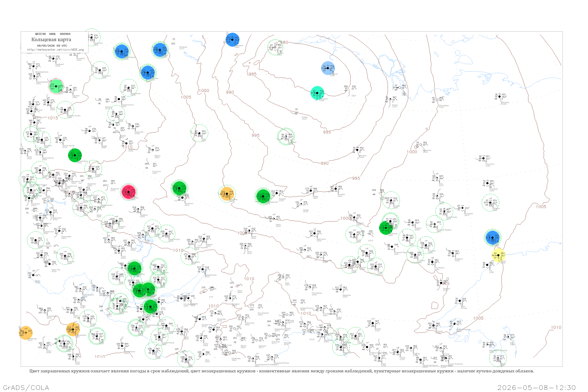Click the Усть-Нера station label

coord(494,189)
